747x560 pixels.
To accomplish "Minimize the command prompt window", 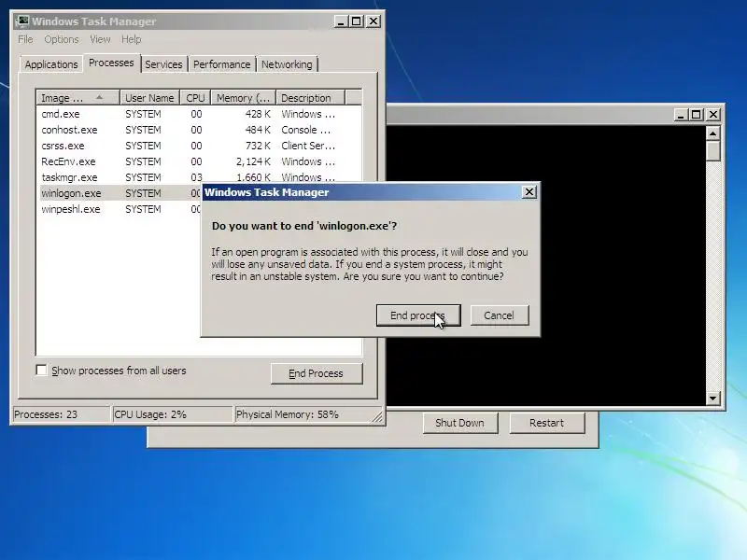I will coord(681,115).
